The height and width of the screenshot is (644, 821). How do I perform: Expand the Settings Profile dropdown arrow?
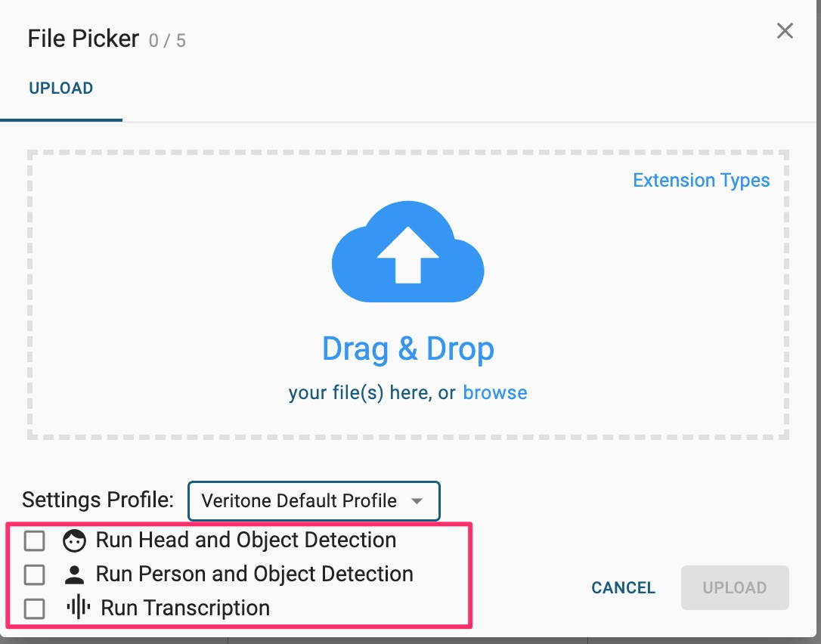416,500
